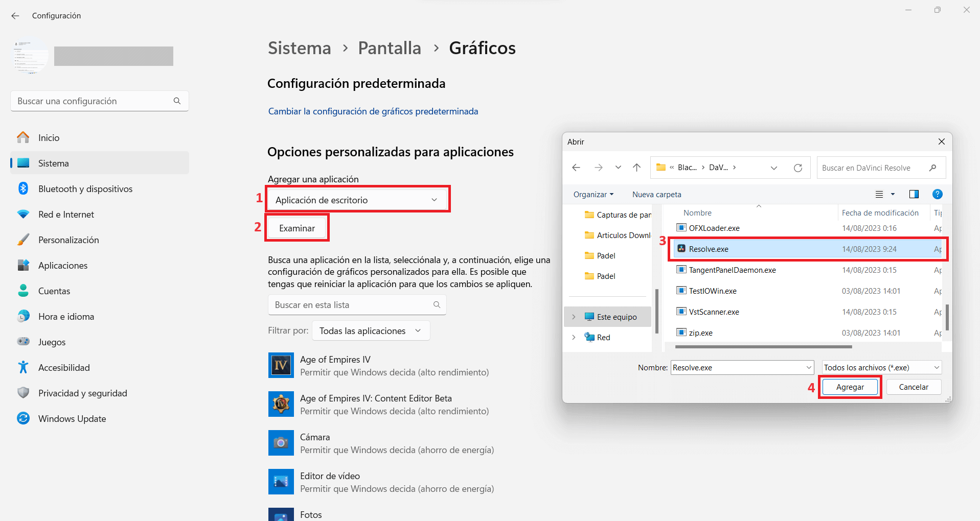The width and height of the screenshot is (980, 521).
Task: Expand Este equipo in navigation tree
Action: [x=574, y=317]
